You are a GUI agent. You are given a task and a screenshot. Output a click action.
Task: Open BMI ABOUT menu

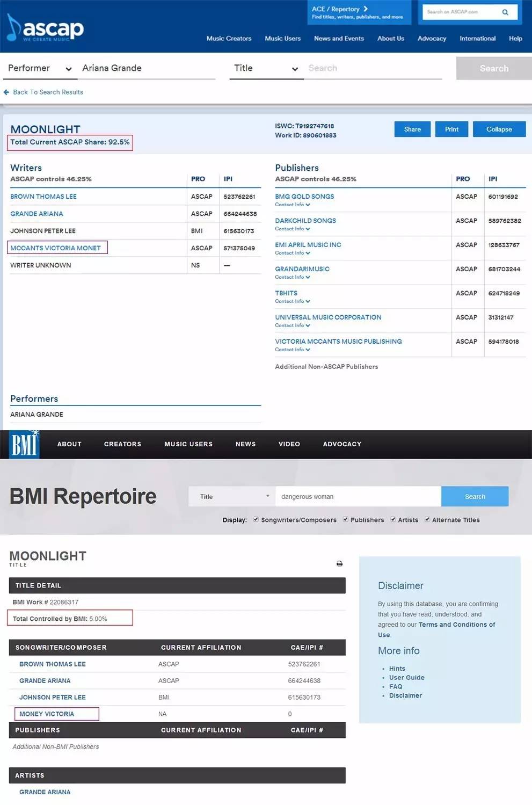[x=69, y=444]
